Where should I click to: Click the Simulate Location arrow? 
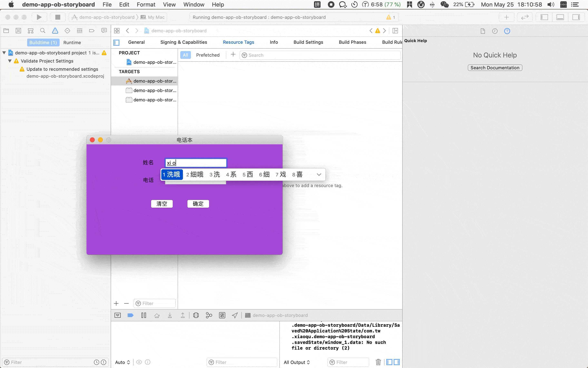235,315
